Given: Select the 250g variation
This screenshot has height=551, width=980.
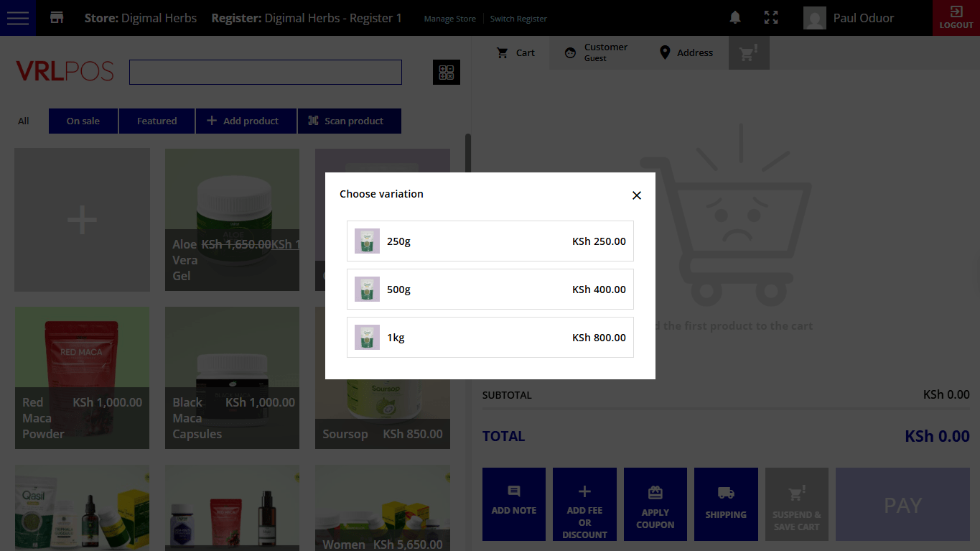Looking at the screenshot, I should click(490, 241).
